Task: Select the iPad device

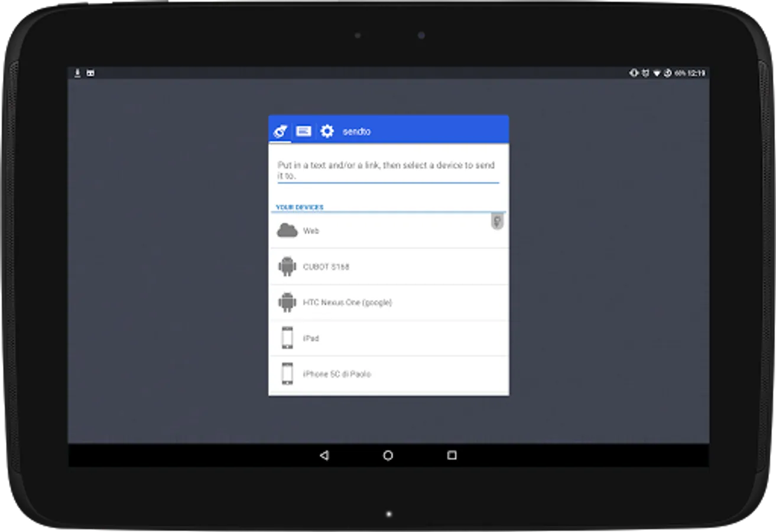Action: [388, 338]
